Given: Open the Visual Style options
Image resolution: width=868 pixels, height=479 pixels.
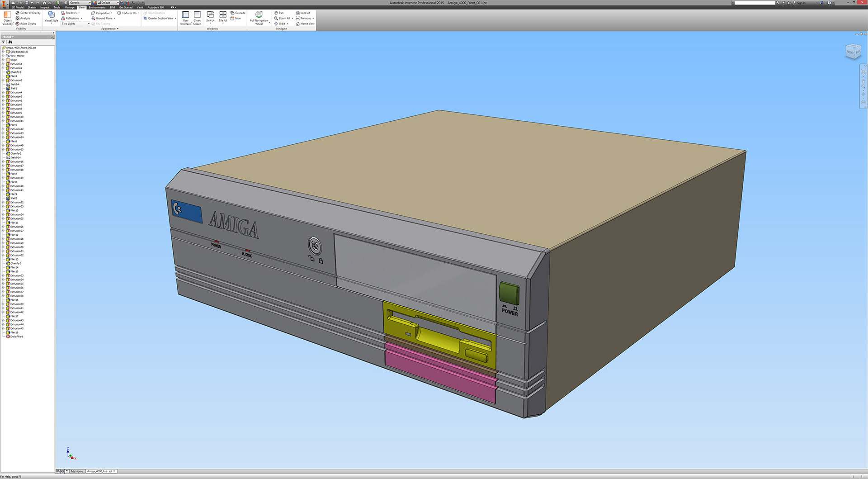Looking at the screenshot, I should [51, 17].
